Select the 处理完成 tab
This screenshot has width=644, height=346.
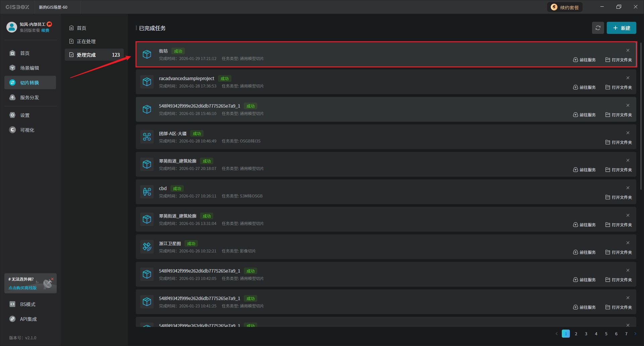[86, 55]
